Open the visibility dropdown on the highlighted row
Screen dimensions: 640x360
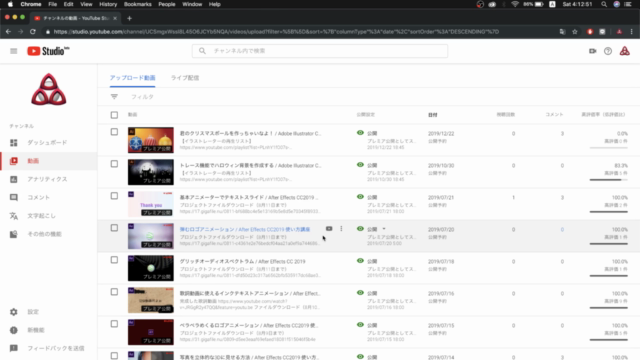click(x=384, y=229)
